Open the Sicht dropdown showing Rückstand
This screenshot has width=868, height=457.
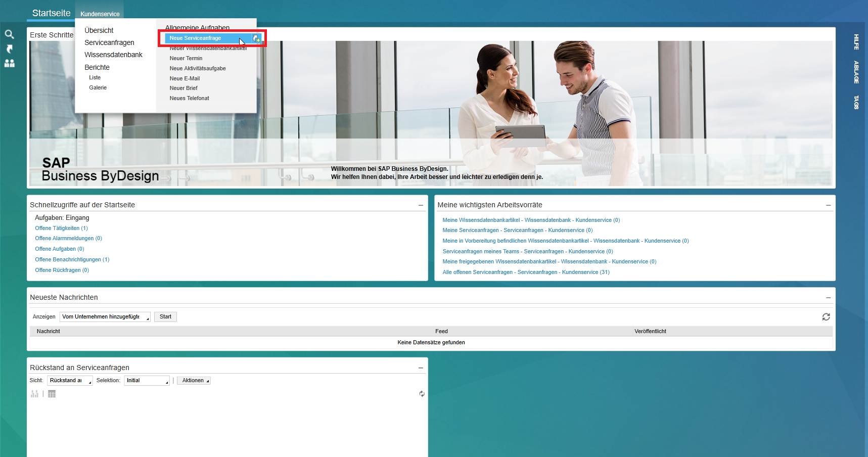[70, 381]
